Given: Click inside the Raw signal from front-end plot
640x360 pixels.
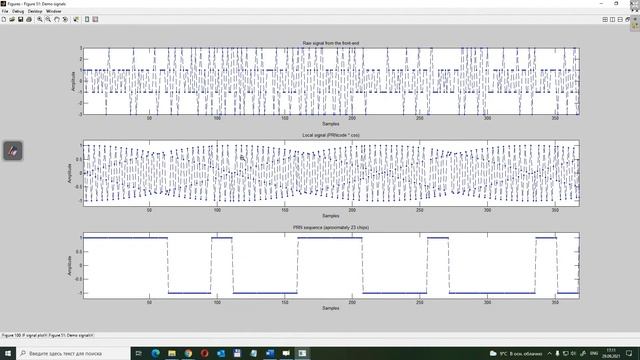Looking at the screenshot, I should coord(331,81).
